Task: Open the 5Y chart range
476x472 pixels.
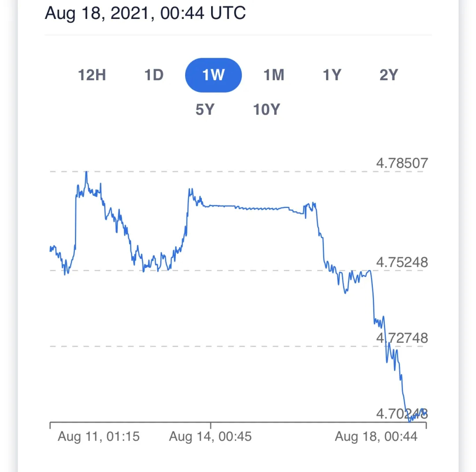Action: click(x=205, y=109)
